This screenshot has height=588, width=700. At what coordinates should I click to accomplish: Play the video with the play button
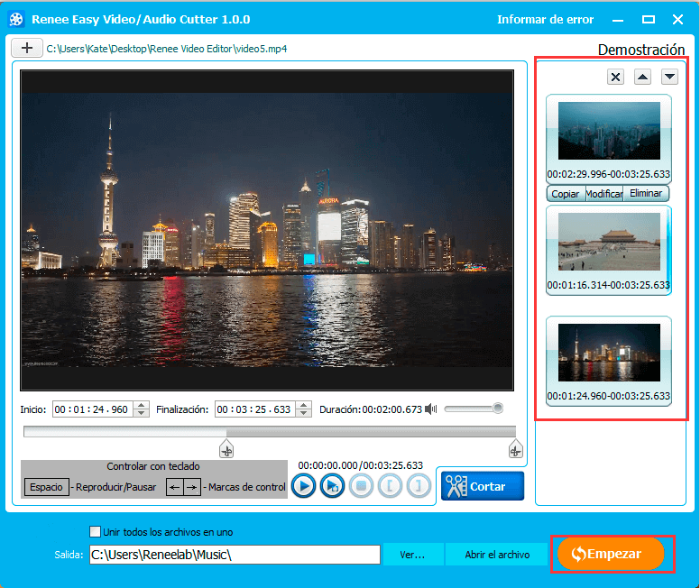[304, 486]
